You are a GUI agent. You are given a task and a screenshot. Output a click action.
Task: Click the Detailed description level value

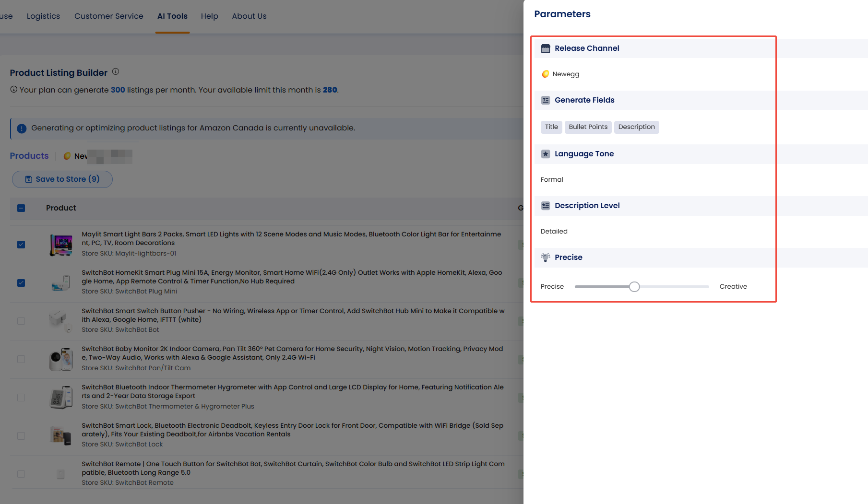[x=554, y=231]
